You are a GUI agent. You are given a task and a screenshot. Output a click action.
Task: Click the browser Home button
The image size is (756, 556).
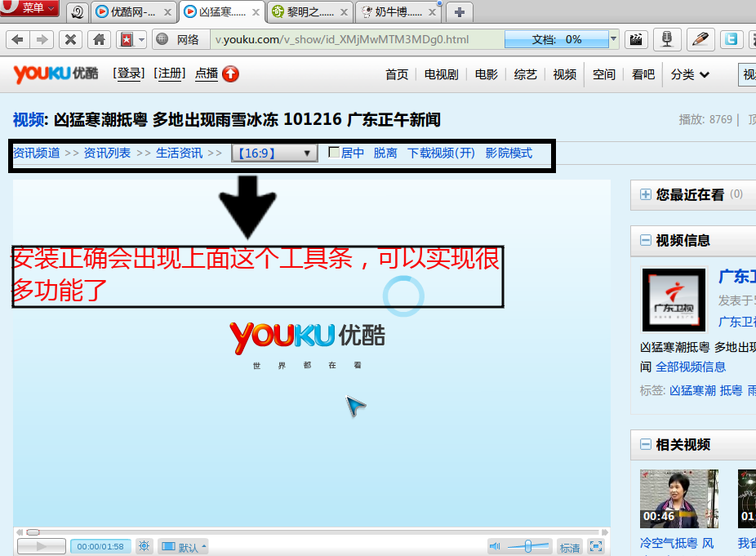tap(99, 39)
